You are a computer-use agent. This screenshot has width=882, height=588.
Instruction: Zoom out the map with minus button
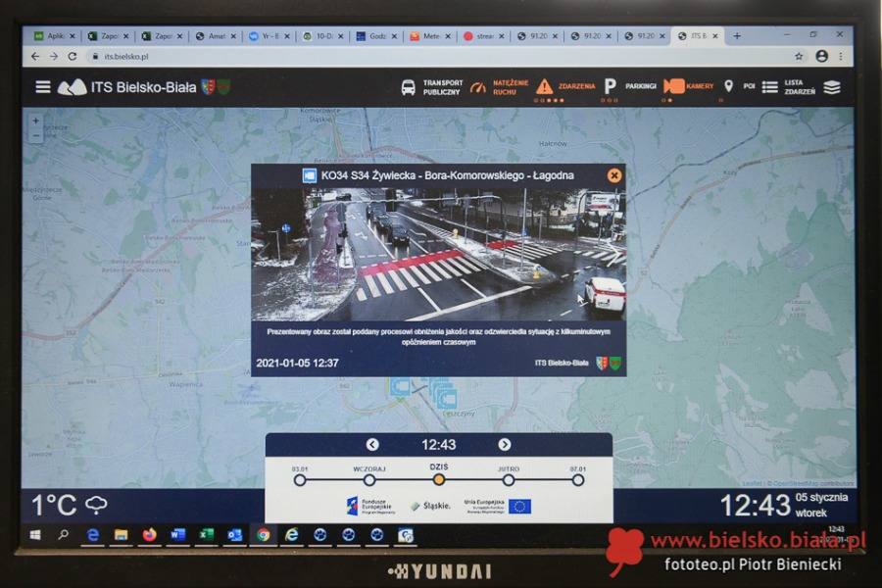pos(35,135)
